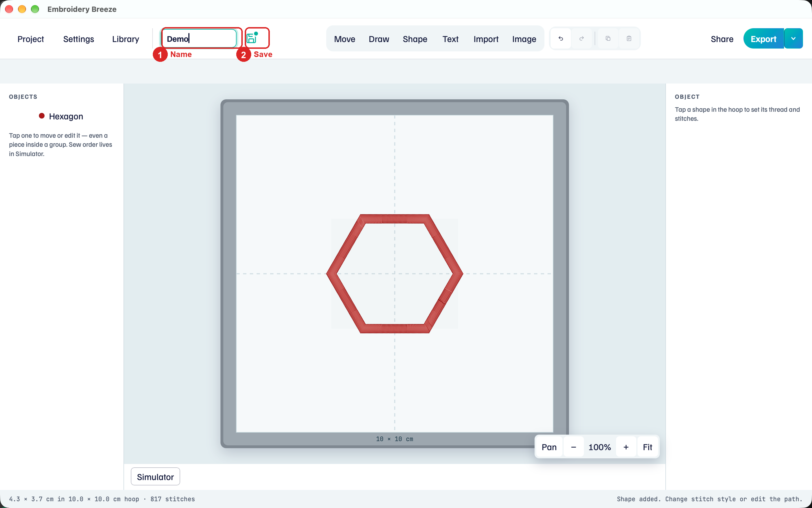Click the save project icon

[x=252, y=38]
